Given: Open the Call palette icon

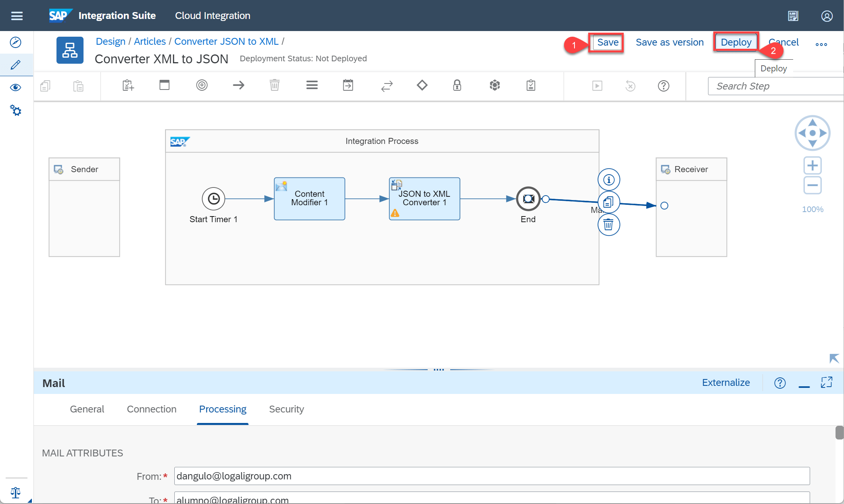Looking at the screenshot, I should tap(348, 85).
